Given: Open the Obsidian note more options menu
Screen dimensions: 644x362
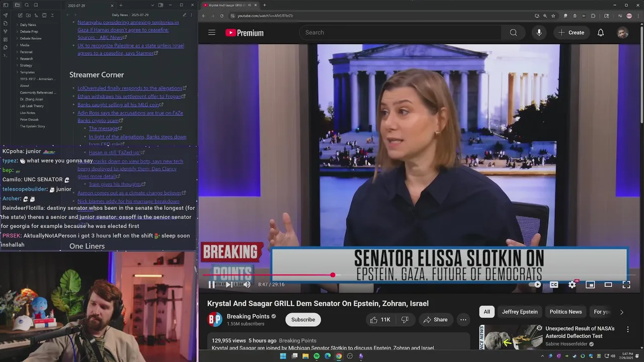Looking at the screenshot, I should coord(192,15).
